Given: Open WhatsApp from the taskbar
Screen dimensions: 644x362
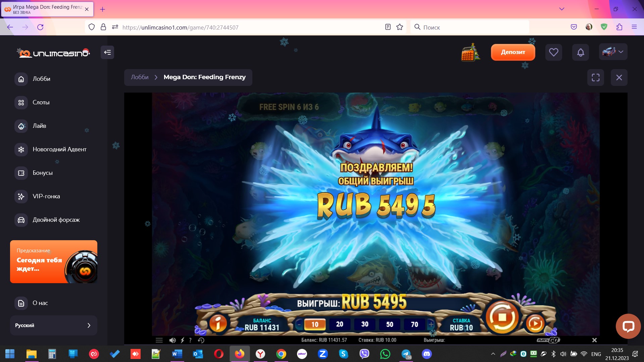Looking at the screenshot, I should pyautogui.click(x=385, y=354).
